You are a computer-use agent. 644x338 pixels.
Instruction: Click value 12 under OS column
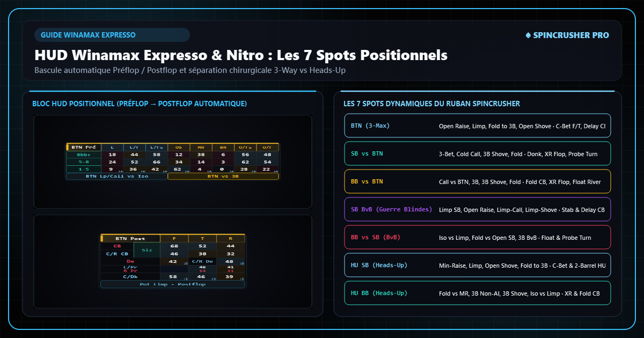coord(179,155)
